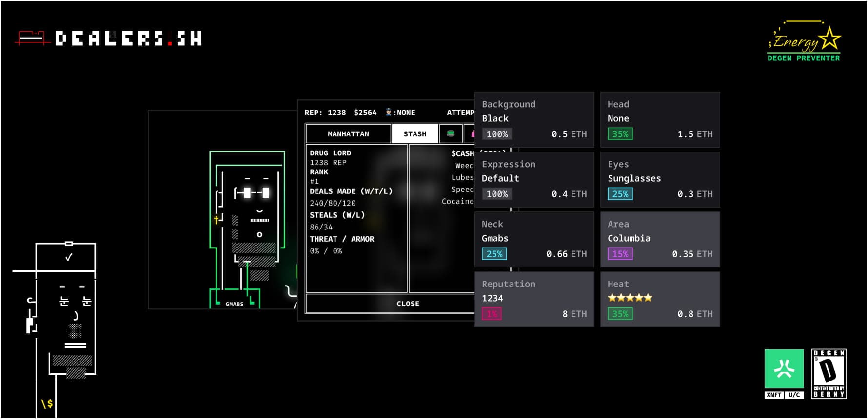Image resolution: width=868 pixels, height=419 pixels.
Task: Click the Energy Degen Preventer star badge
Action: [x=804, y=41]
